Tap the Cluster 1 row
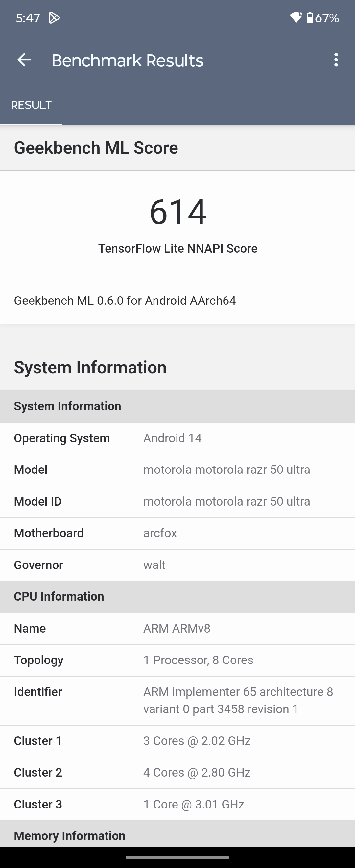355x868 pixels. 177,741
